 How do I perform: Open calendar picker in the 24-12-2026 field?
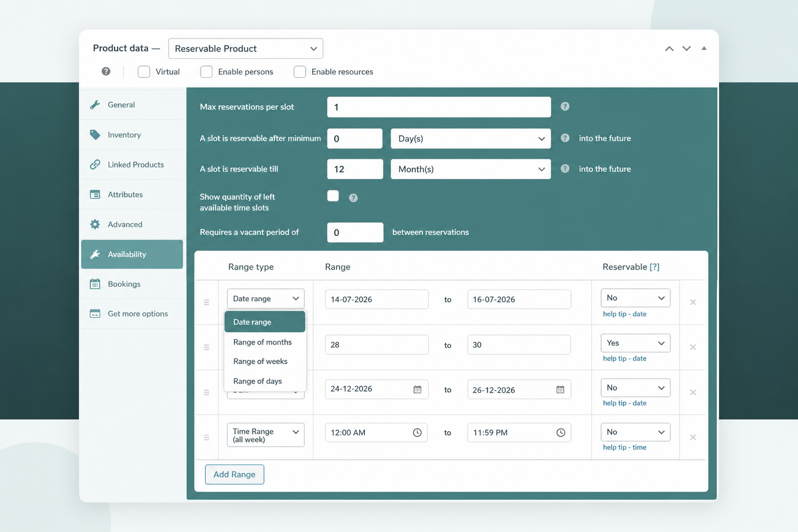417,389
